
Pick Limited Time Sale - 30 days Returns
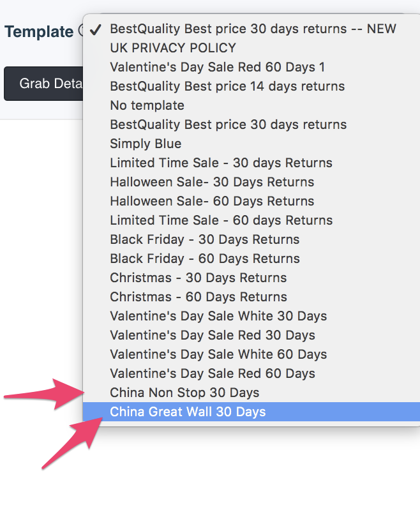coord(251,163)
